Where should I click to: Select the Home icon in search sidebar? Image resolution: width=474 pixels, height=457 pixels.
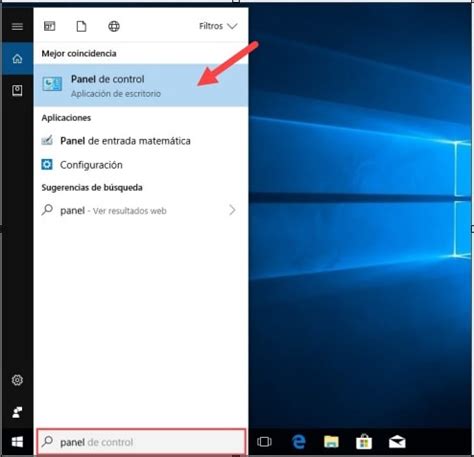pos(17,59)
